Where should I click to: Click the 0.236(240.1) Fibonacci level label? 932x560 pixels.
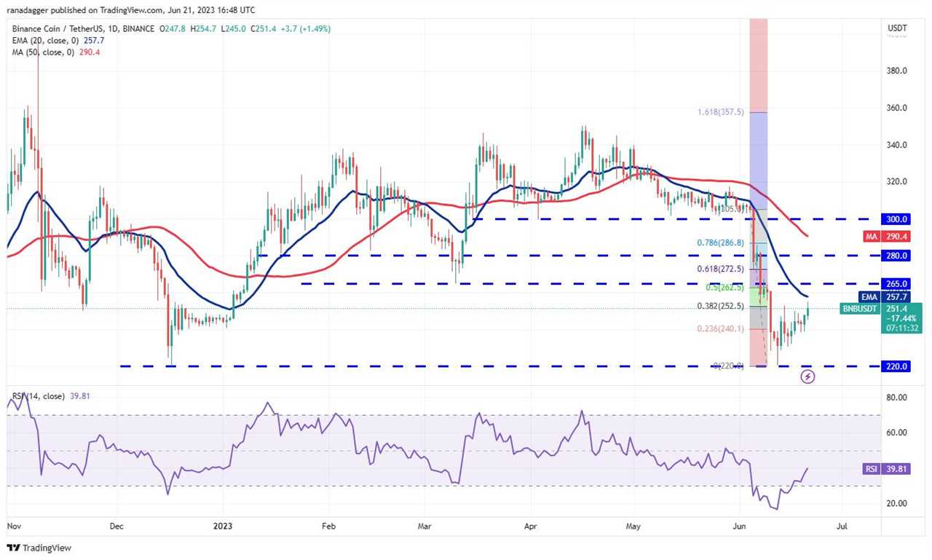720,328
